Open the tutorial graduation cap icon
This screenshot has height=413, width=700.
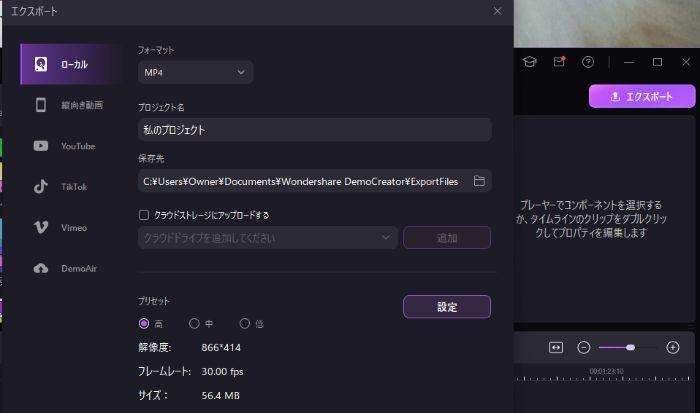[x=530, y=62]
